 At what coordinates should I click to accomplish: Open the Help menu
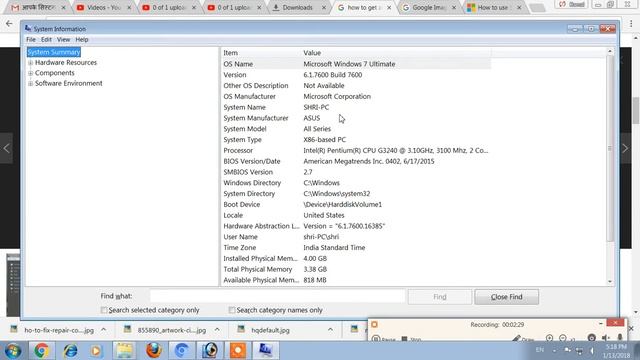(82, 40)
